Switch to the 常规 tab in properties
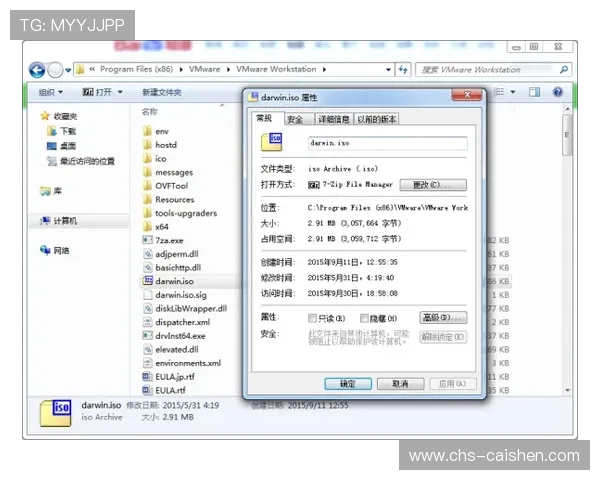 tap(267, 118)
